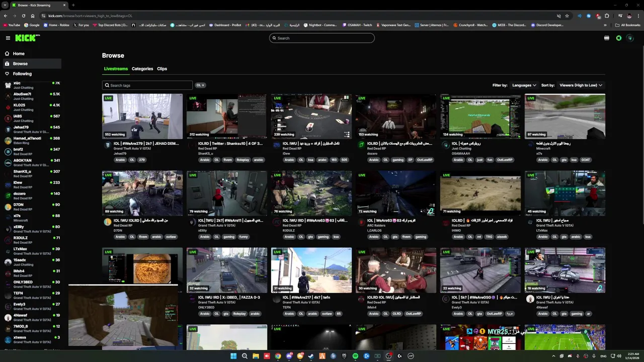The image size is (644, 362).
Task: Open Grand Theft Auto V category under Jehad79 stream
Action: click(132, 149)
